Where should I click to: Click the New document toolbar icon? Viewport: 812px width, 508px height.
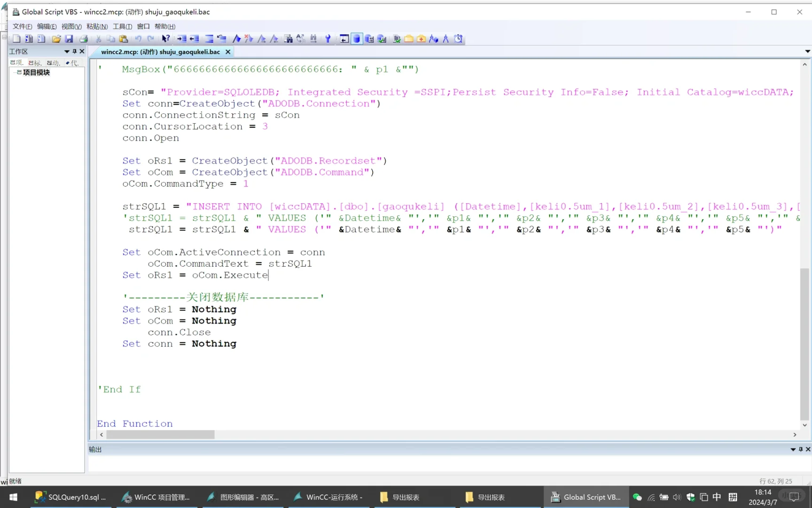pyautogui.click(x=17, y=39)
